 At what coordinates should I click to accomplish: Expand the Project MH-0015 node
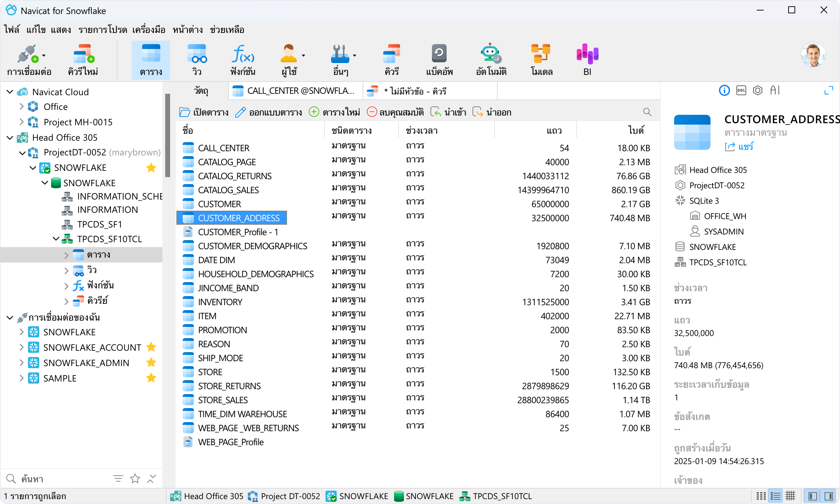point(22,122)
